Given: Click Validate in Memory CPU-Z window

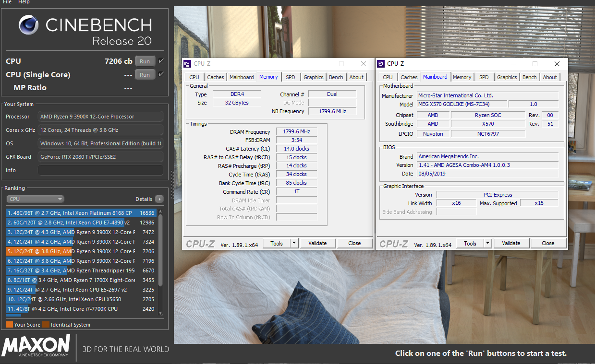Looking at the screenshot, I should (317, 243).
